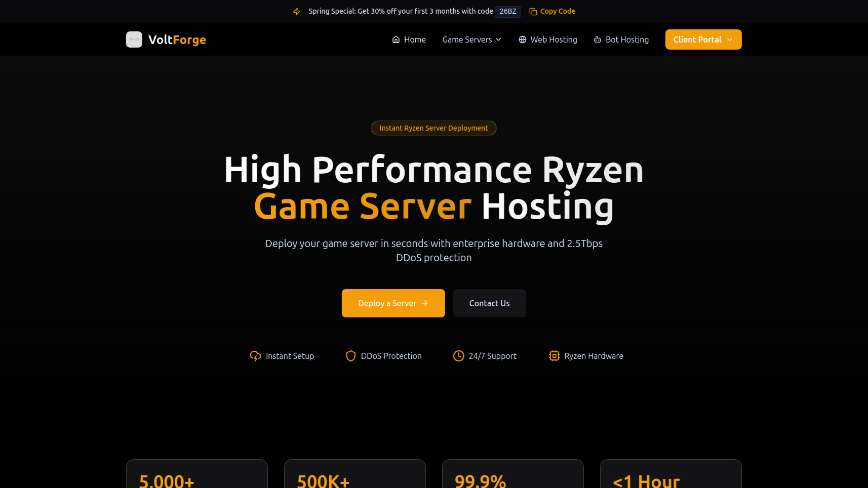Click the shield DDoS Protection icon
Screen dimensions: 868x488
tap(350, 356)
